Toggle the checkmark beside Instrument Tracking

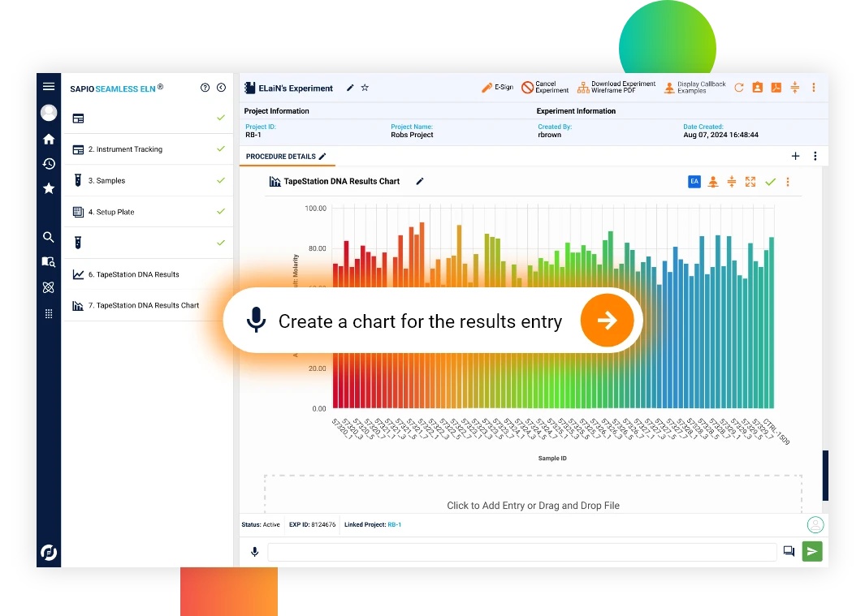click(221, 149)
